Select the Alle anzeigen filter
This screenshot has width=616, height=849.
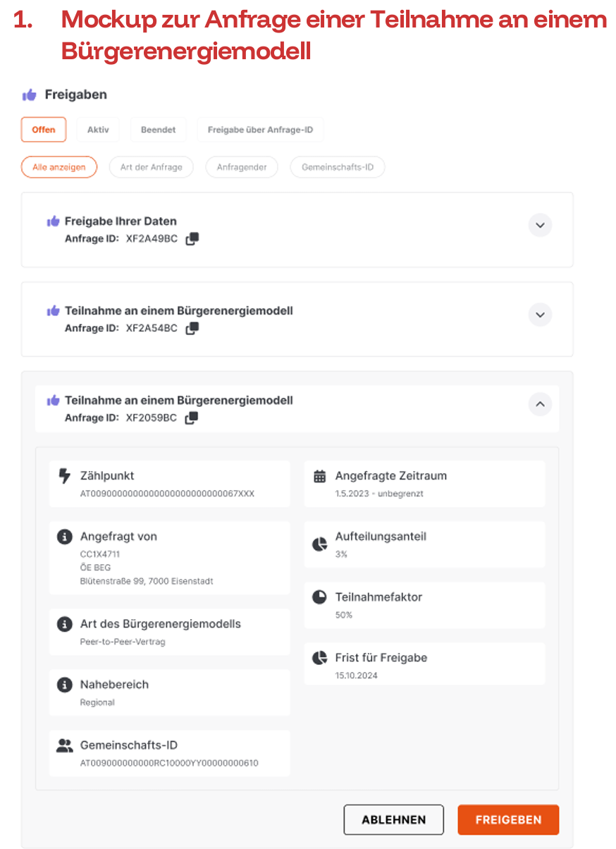tap(59, 167)
